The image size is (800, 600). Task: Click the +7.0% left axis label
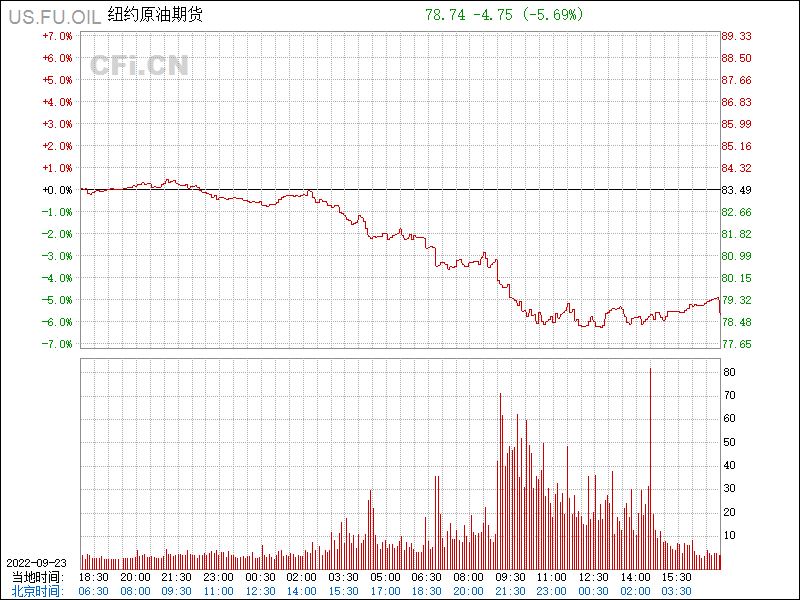click(57, 36)
